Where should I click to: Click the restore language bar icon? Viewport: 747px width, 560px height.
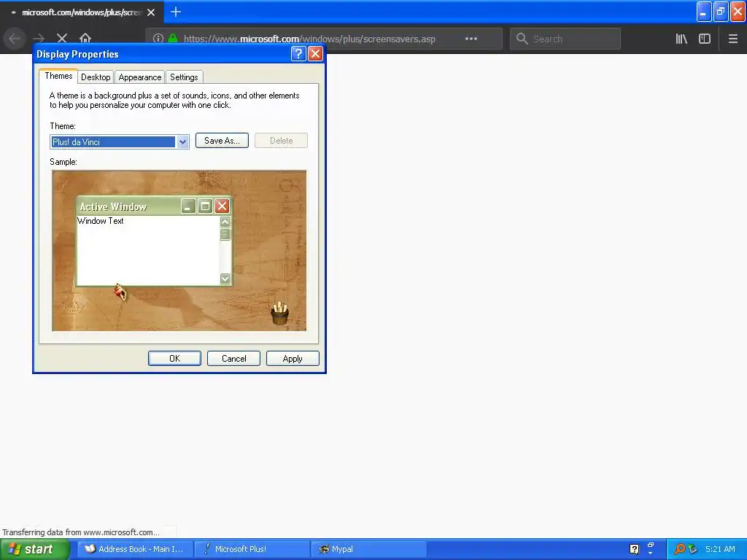650,545
